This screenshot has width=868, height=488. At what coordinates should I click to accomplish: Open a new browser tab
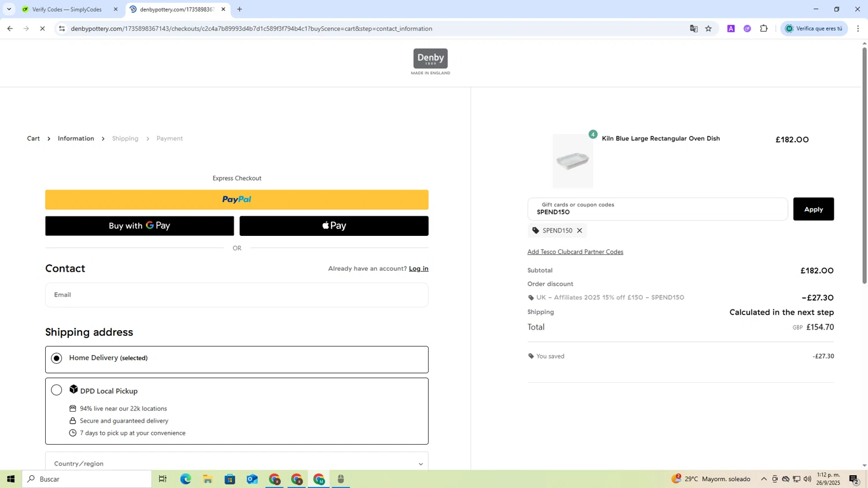240,9
